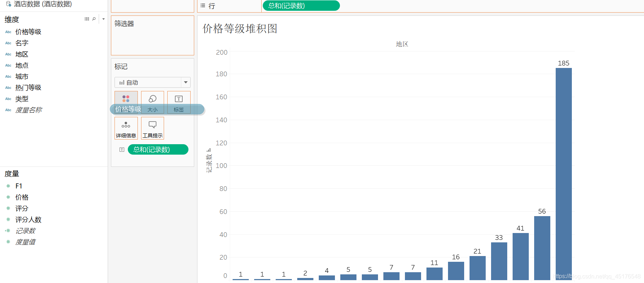Screen dimensions: 644x283
Task: Select the 地区 dimension field
Action: 22,54
